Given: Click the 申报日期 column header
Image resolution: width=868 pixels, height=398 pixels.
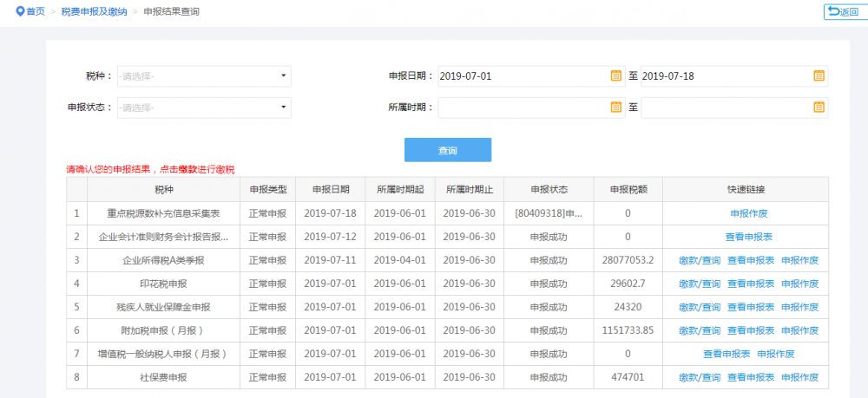Looking at the screenshot, I should 331,190.
